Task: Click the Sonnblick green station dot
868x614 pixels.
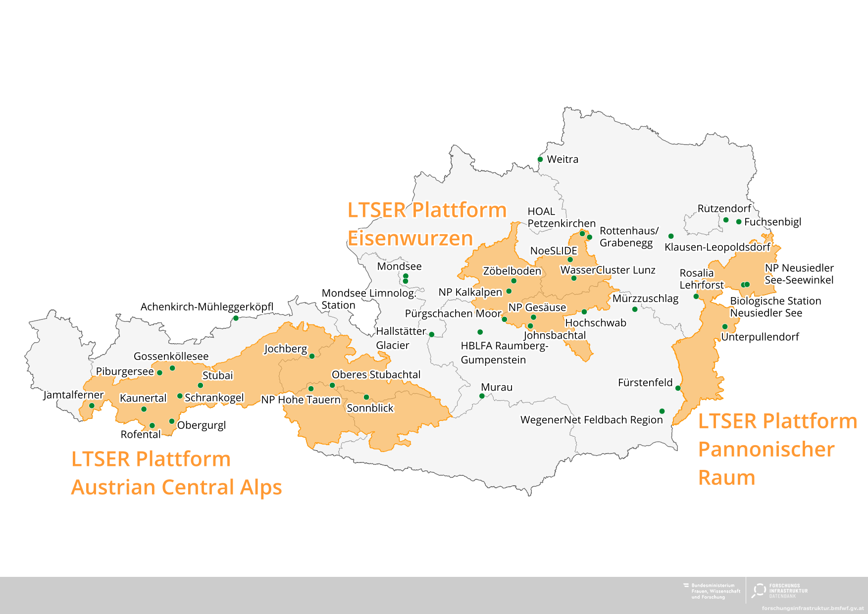Action: 366,397
